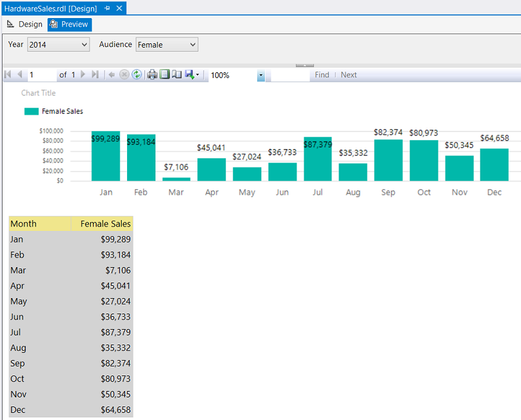
Task: Click the Find link
Action: coord(322,75)
